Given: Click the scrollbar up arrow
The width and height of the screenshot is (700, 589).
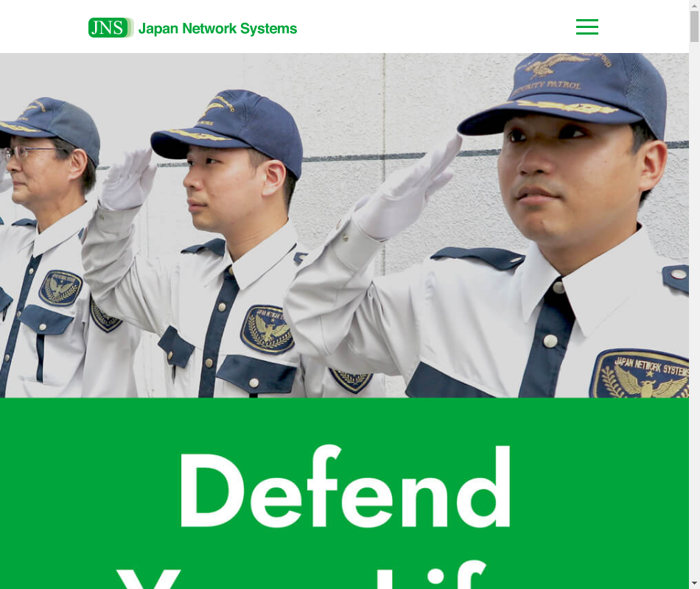Looking at the screenshot, I should tap(694, 5).
